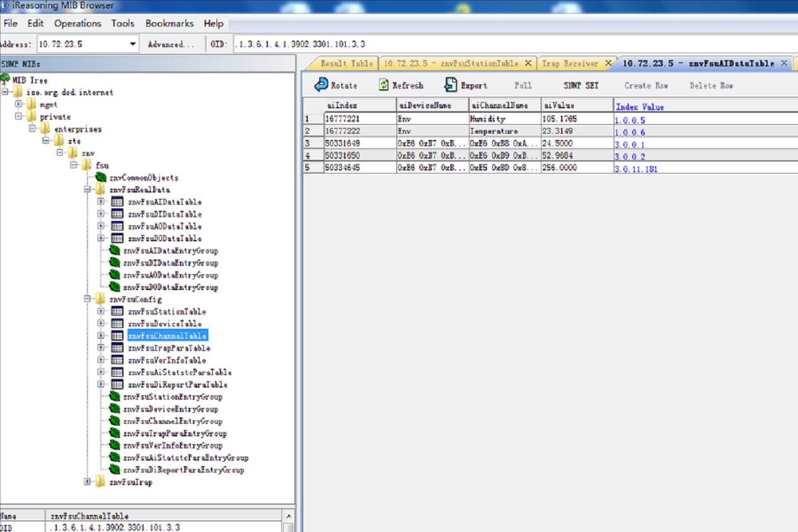Click the MIB Tree root icon
The height and width of the screenshot is (532, 798).
click(5, 80)
